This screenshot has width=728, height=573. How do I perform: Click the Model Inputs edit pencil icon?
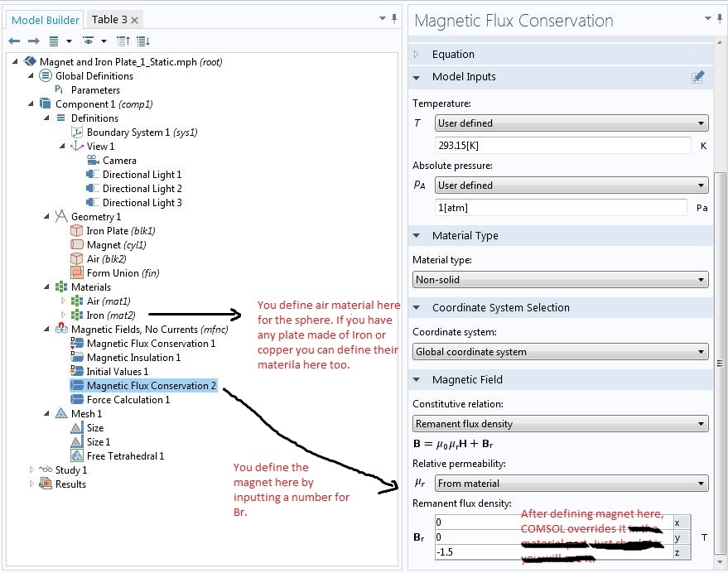tap(697, 77)
